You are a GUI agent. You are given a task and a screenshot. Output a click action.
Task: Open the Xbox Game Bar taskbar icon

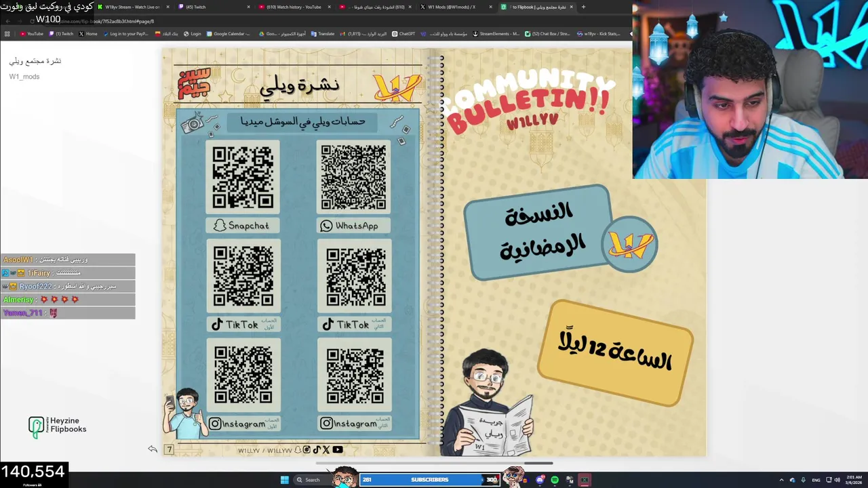[x=585, y=480]
